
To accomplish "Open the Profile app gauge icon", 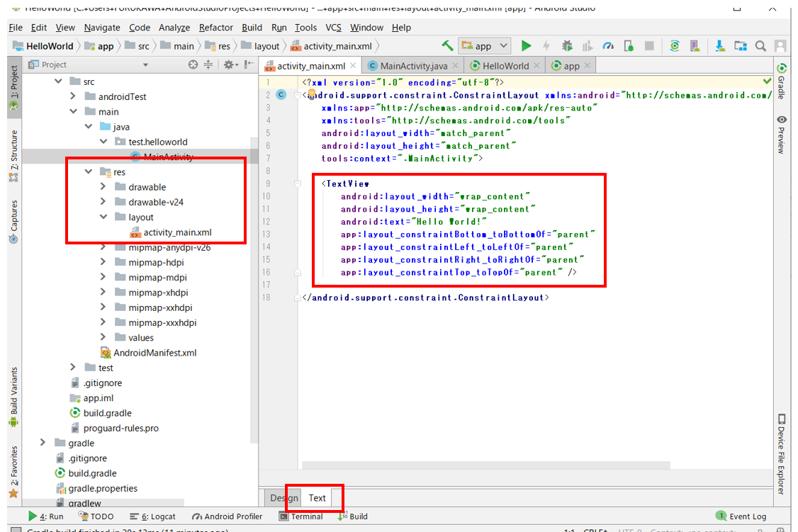I will click(x=608, y=46).
